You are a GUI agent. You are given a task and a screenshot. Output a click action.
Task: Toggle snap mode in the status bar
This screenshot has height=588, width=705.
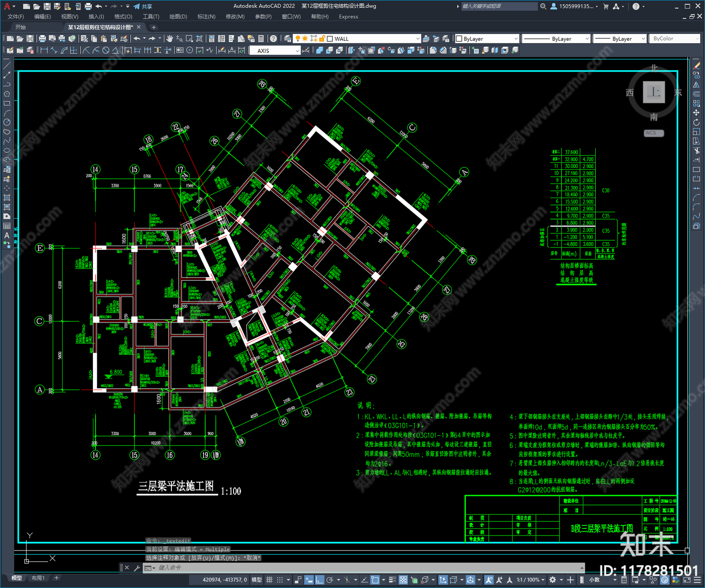tap(279, 580)
